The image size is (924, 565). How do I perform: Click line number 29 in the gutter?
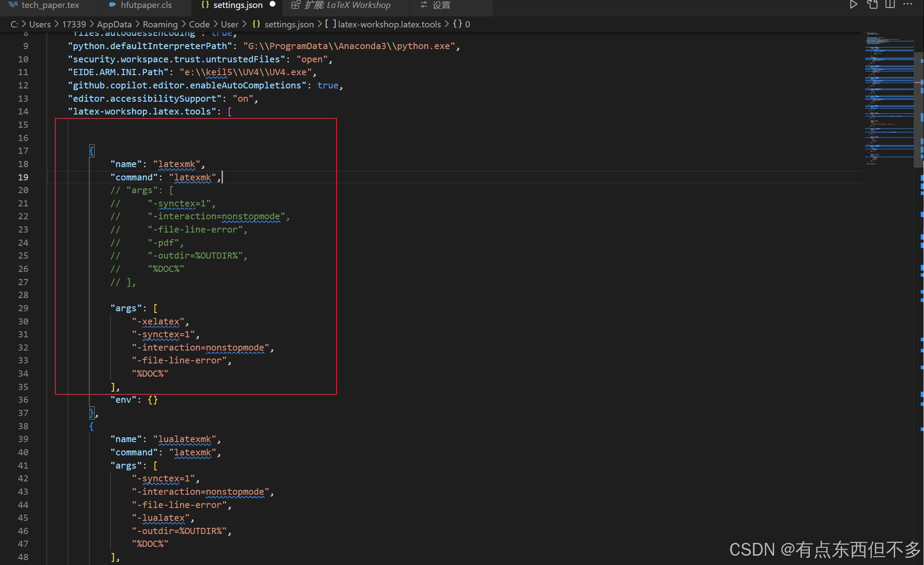(x=23, y=308)
